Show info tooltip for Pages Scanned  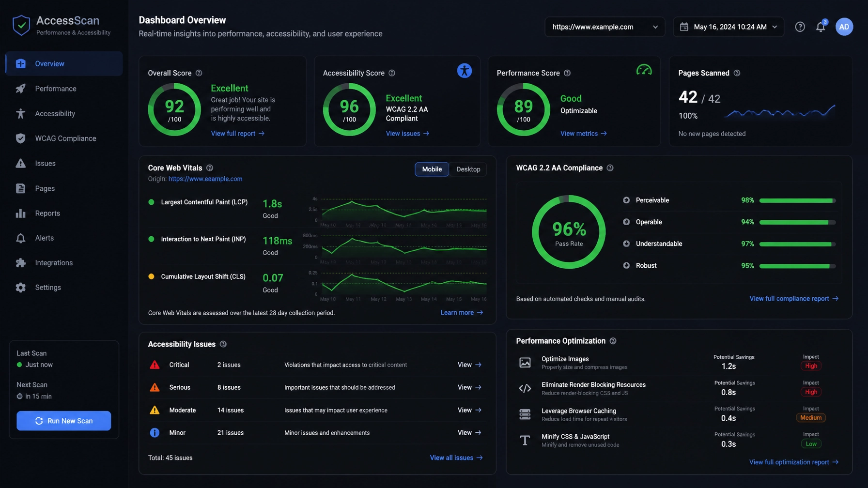pos(737,73)
